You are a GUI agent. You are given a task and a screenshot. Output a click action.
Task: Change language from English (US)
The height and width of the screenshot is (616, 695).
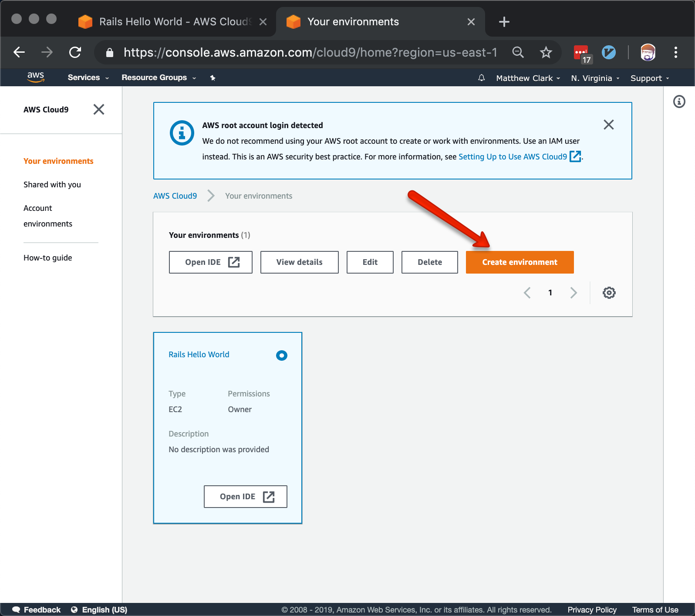(99, 610)
